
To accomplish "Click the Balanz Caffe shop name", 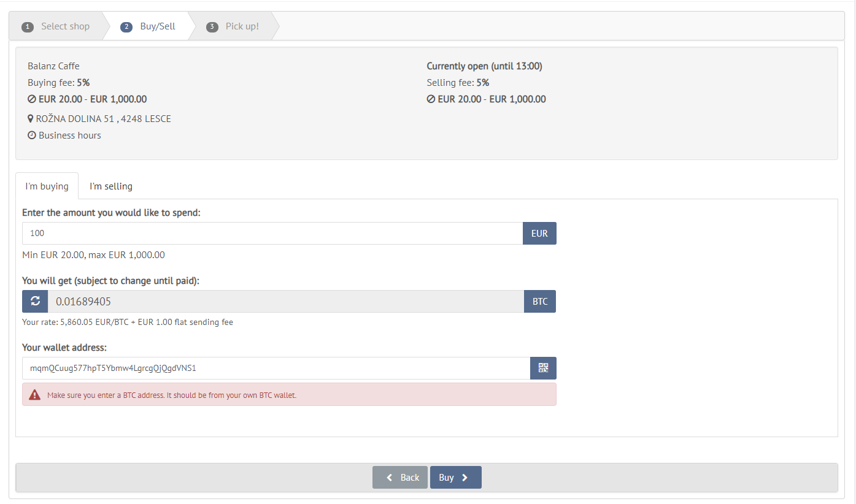I will coord(53,66).
